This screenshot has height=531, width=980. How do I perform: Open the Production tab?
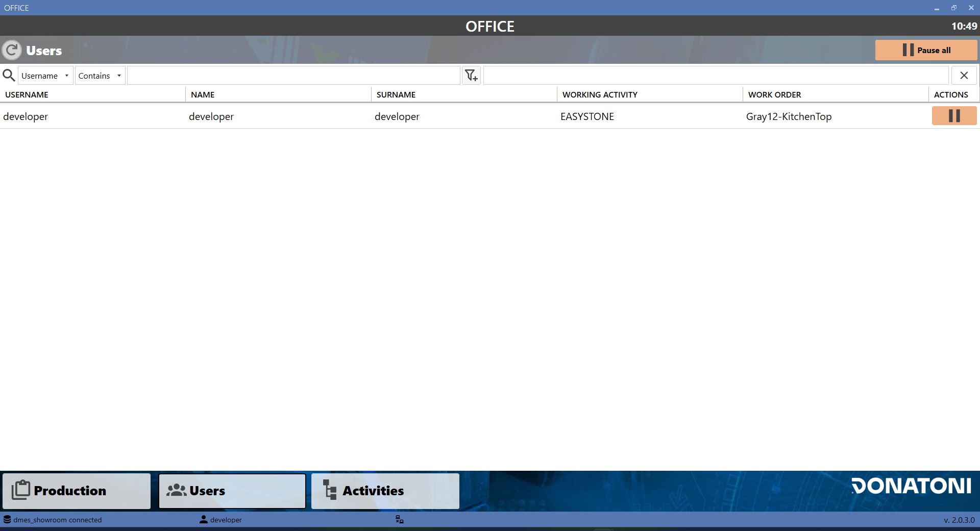tap(77, 491)
